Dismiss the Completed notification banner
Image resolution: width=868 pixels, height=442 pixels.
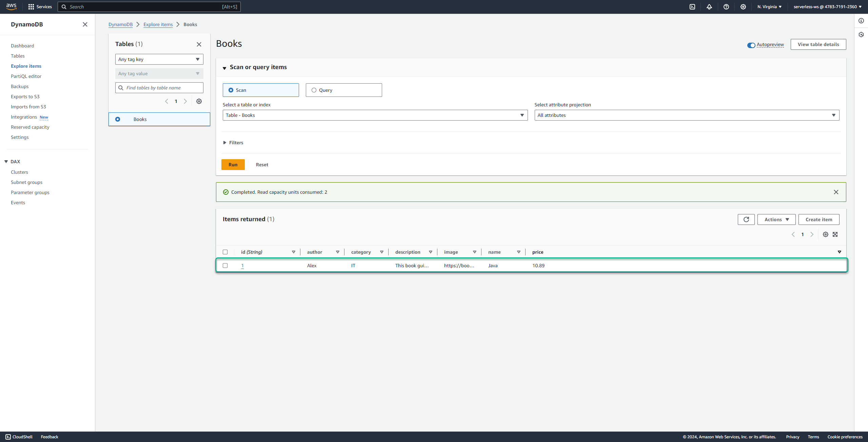tap(836, 192)
